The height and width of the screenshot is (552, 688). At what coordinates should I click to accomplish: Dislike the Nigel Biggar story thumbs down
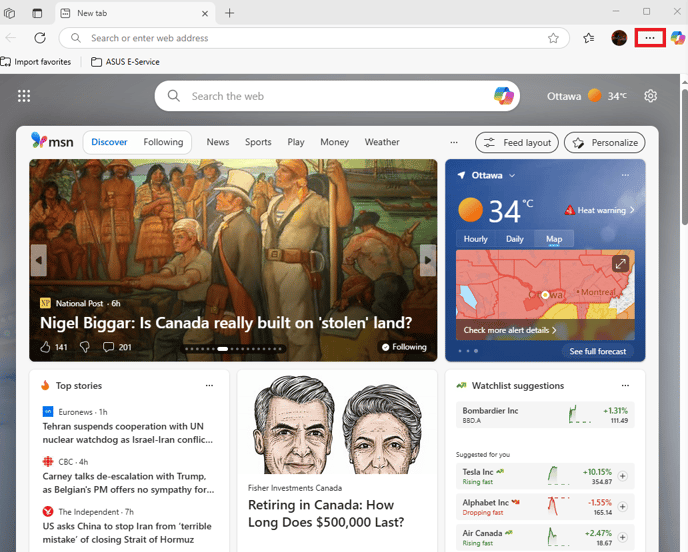click(85, 347)
